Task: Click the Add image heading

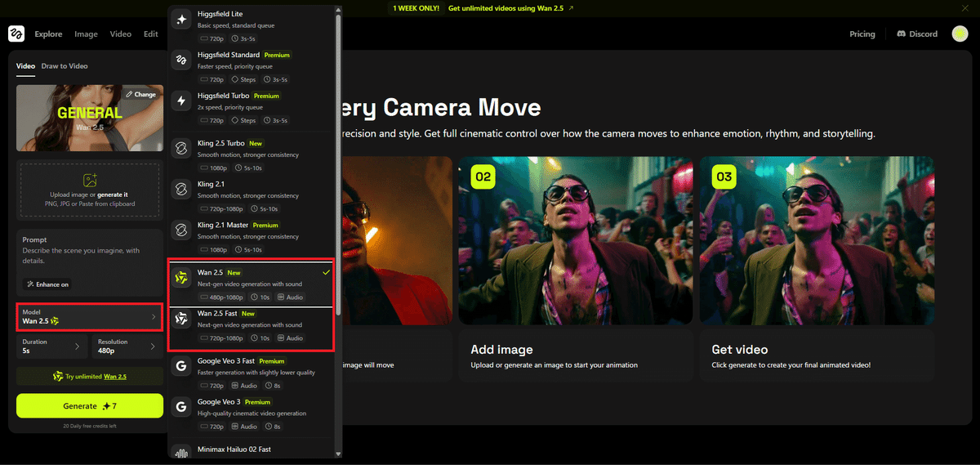Action: click(x=501, y=349)
